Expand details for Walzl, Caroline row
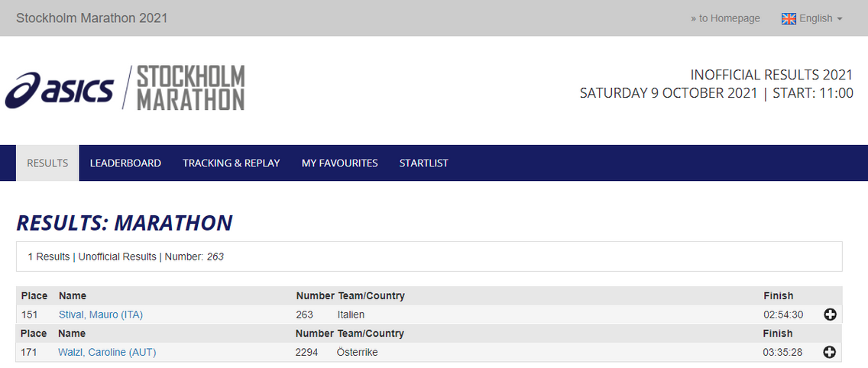The width and height of the screenshot is (868, 368). point(829,352)
